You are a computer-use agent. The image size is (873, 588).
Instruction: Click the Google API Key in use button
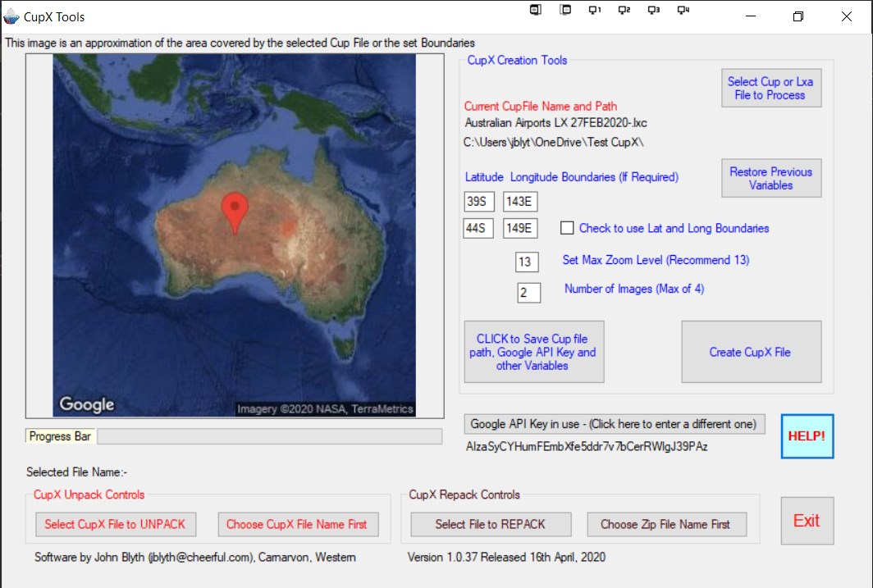[x=614, y=424]
